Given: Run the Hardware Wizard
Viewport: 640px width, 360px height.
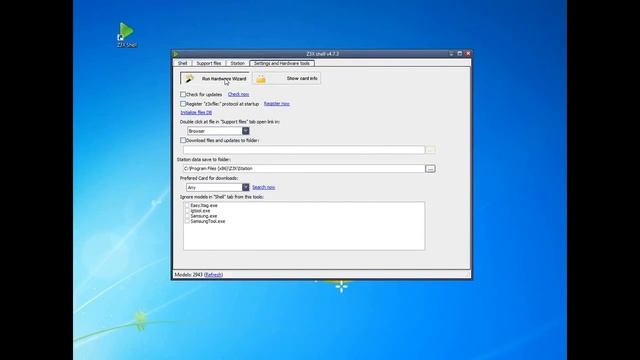Looking at the screenshot, I should (215, 78).
